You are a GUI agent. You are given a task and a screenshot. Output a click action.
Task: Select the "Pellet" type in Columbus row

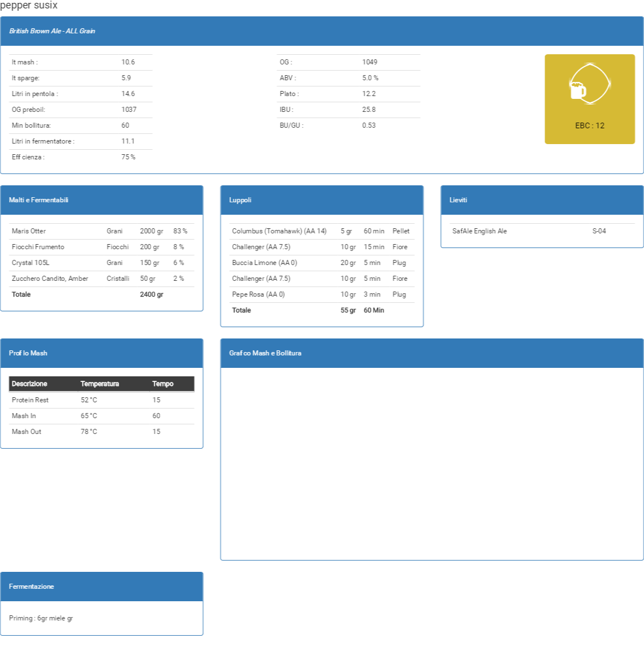401,232
